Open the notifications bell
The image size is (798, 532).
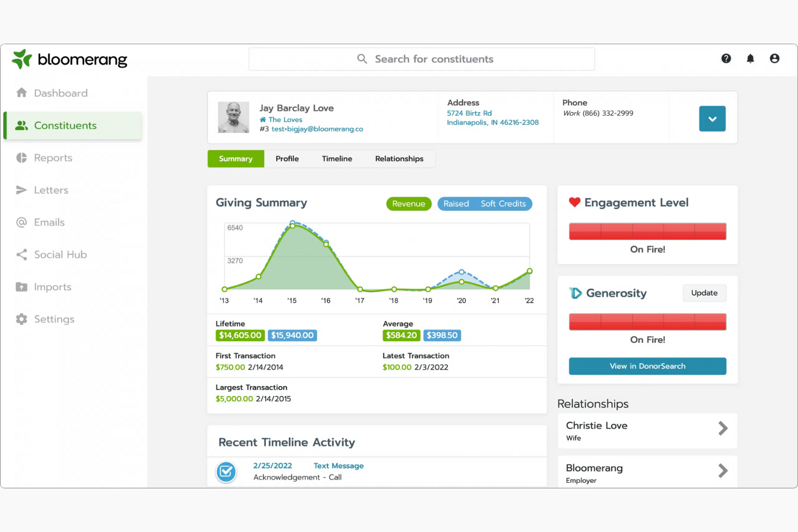coord(750,59)
